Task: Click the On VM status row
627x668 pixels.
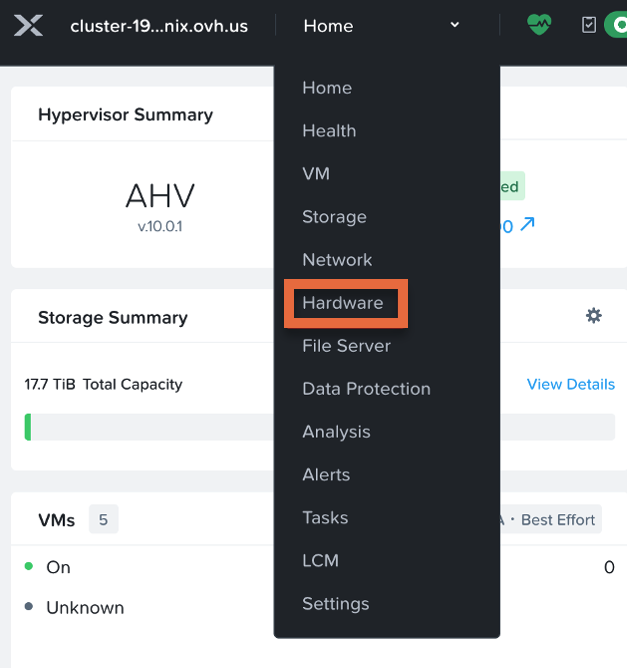Action: pyautogui.click(x=319, y=567)
